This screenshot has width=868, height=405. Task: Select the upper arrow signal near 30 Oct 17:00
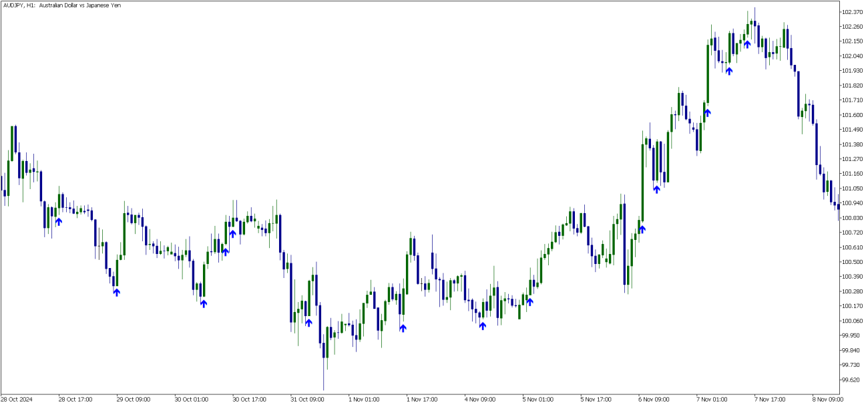232,233
